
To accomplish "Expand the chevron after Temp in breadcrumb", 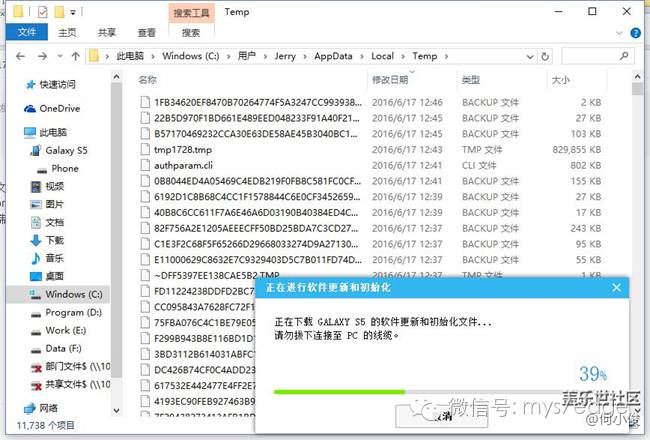I will point(446,56).
